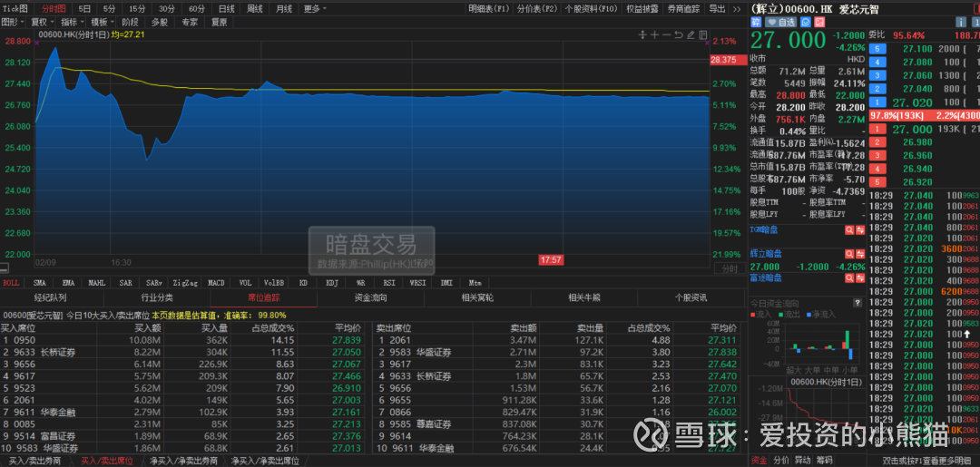Switch to Tick图 view
Viewport: 980px width, 467px height.
tap(15, 9)
